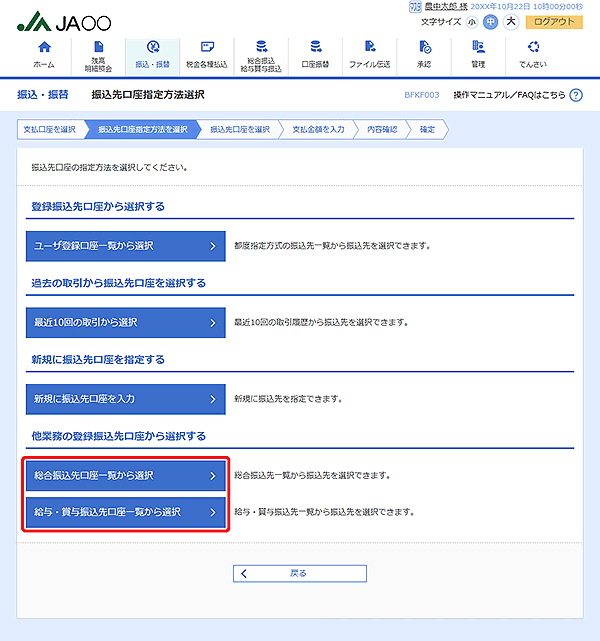The image size is (600, 641).
Task: Click 支払金額を入力 step
Action: [318, 130]
